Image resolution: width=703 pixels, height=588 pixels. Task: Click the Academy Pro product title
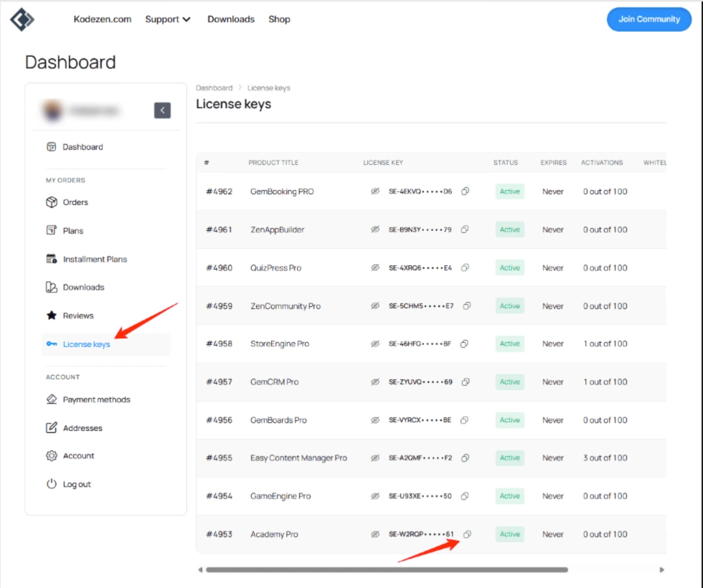(274, 534)
